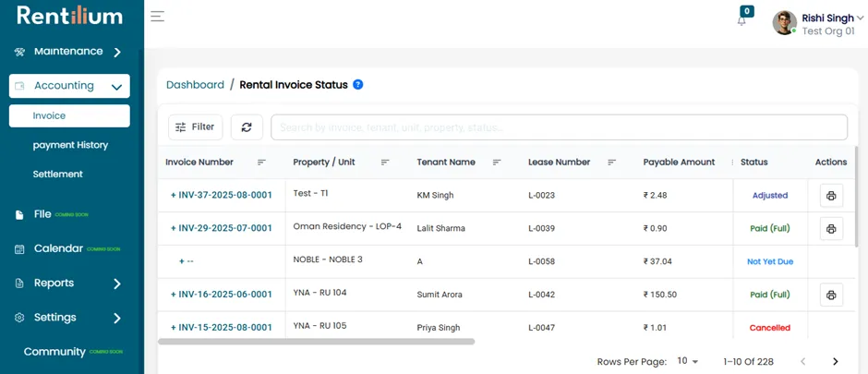Screen dimensions: 868x374
Task: Sort by Property / Unit column icon
Action: 385,163
